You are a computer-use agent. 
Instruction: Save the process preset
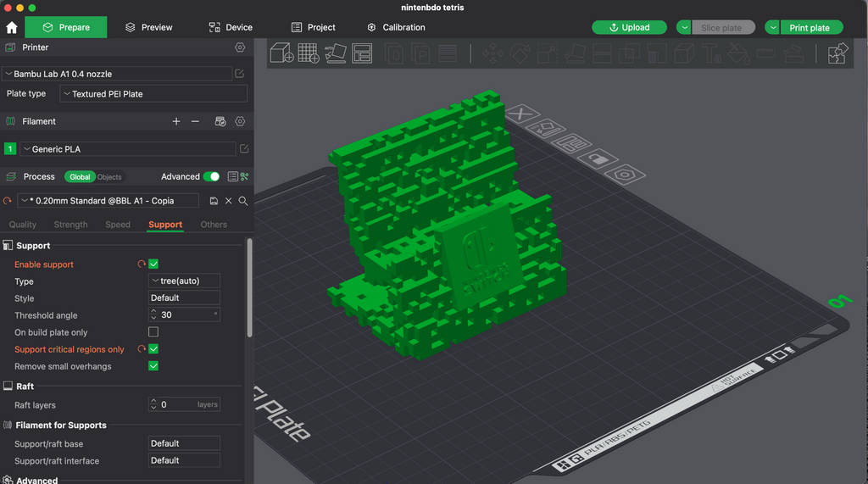tap(214, 201)
